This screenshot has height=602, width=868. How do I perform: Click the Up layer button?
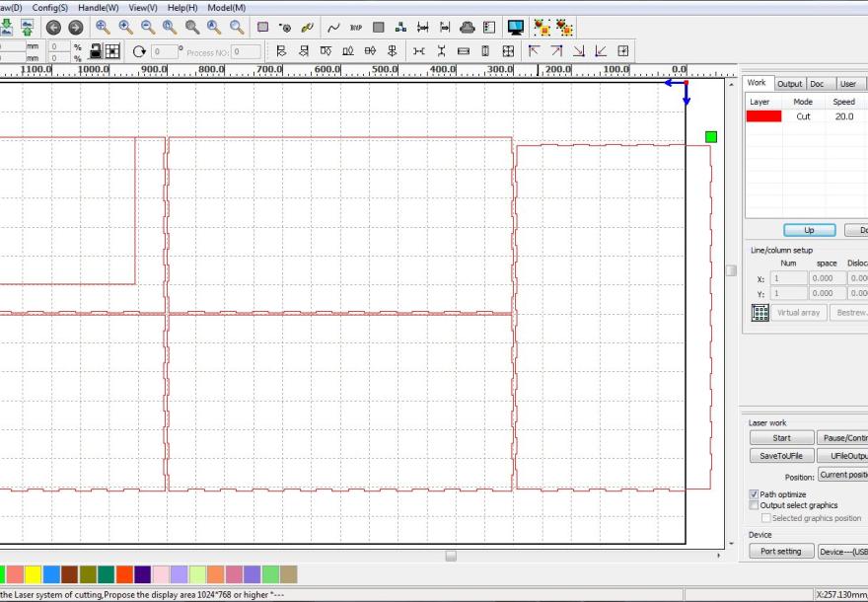(810, 230)
